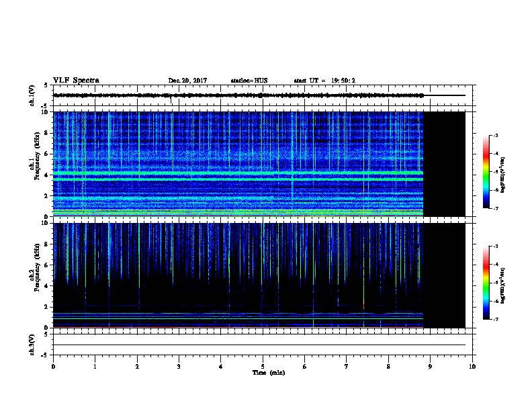
Task: Click the '-7' label on ch.2 color scale
Action: tap(495, 319)
